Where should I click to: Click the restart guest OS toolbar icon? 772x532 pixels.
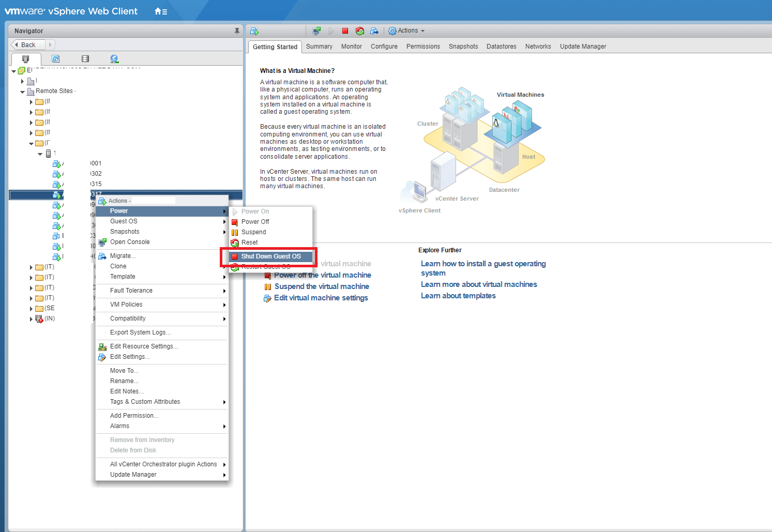(x=360, y=31)
